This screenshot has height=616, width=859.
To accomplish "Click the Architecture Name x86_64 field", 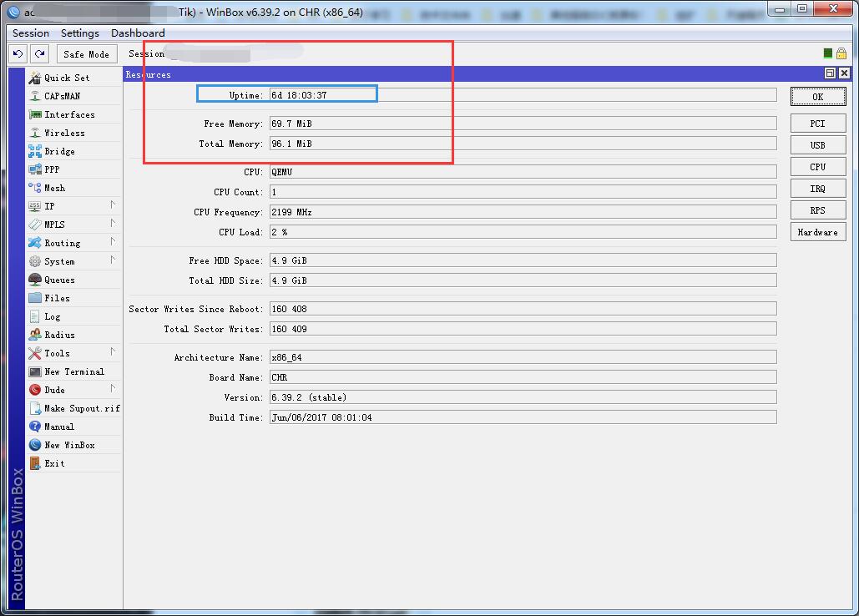I will coord(523,357).
